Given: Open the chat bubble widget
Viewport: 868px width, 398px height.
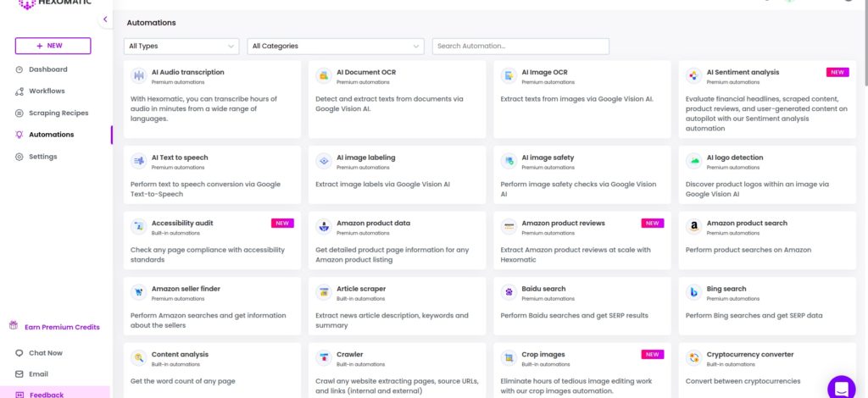Looking at the screenshot, I should click(842, 388).
